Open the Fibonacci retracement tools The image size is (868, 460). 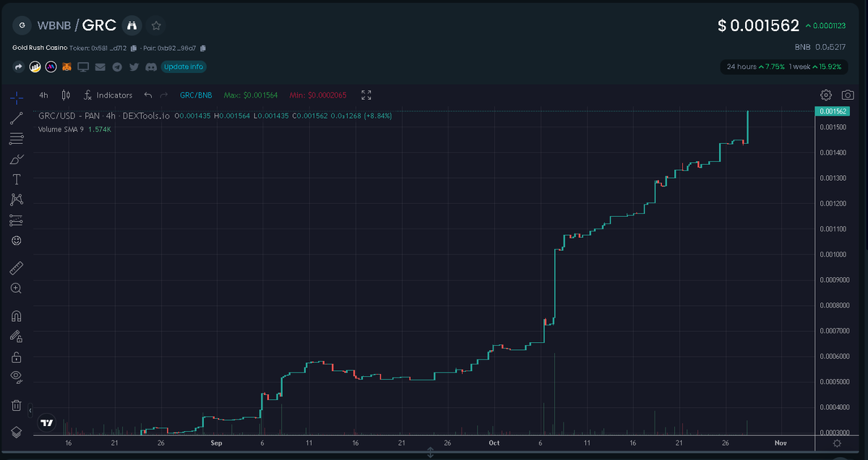tap(16, 138)
